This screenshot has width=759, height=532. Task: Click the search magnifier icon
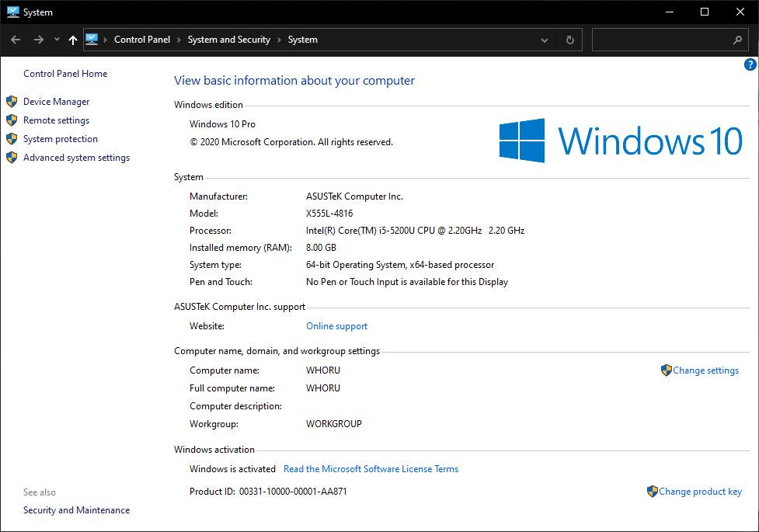[737, 40]
